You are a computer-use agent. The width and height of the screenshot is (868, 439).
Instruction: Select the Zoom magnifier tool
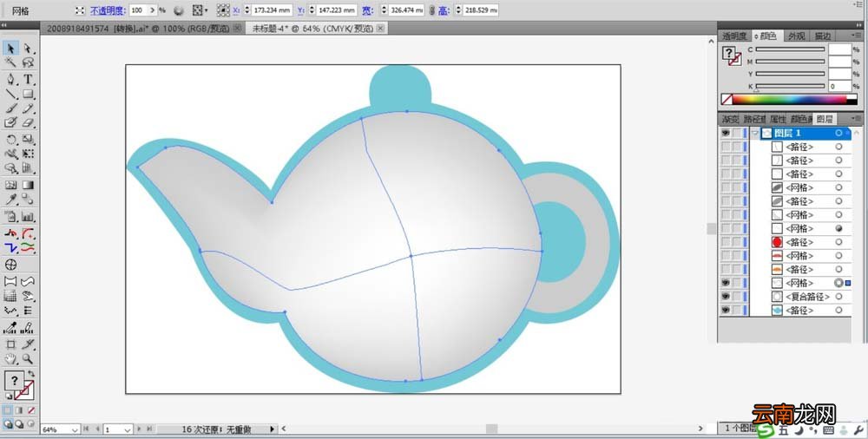pyautogui.click(x=28, y=359)
